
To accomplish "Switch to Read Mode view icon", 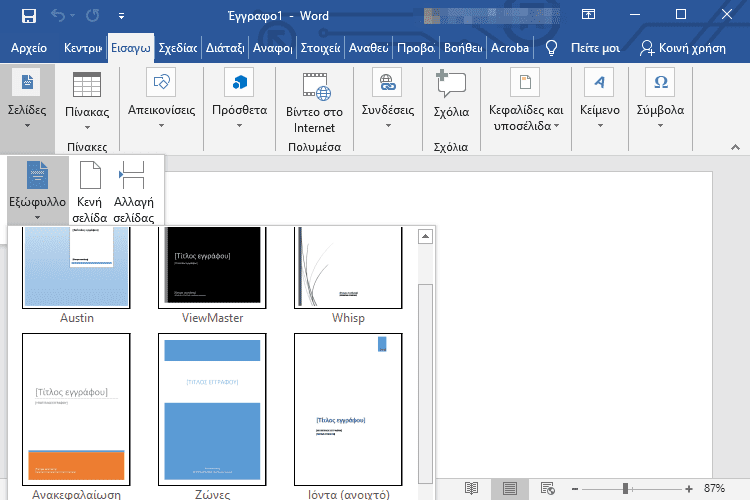I will click(471, 489).
